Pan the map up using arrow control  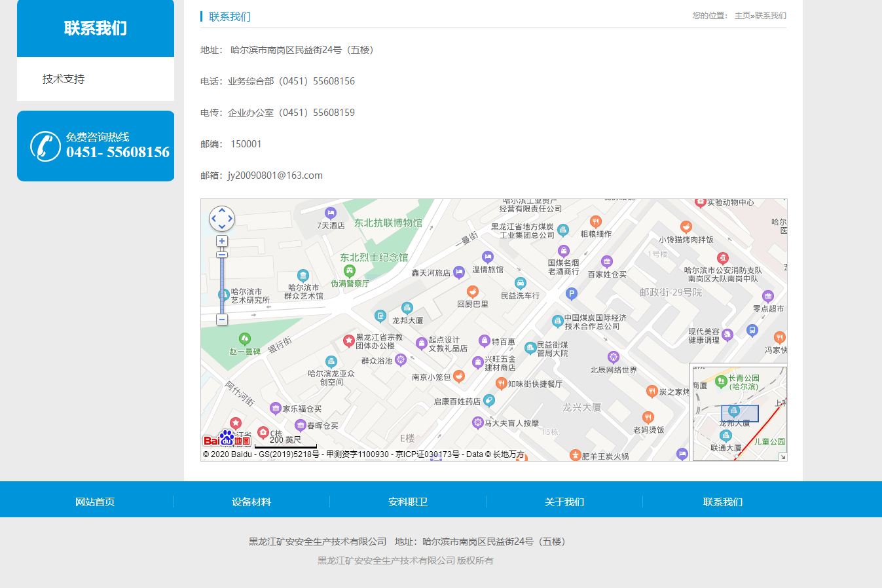(222, 210)
